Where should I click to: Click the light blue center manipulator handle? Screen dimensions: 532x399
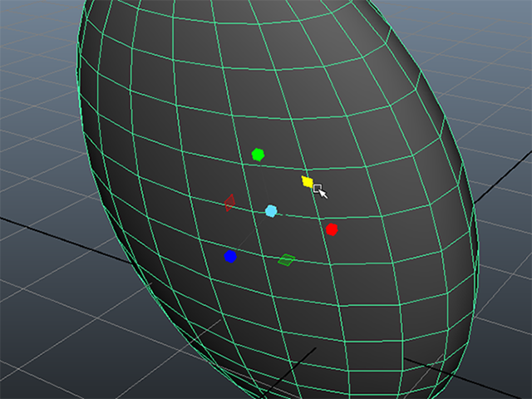(x=271, y=211)
